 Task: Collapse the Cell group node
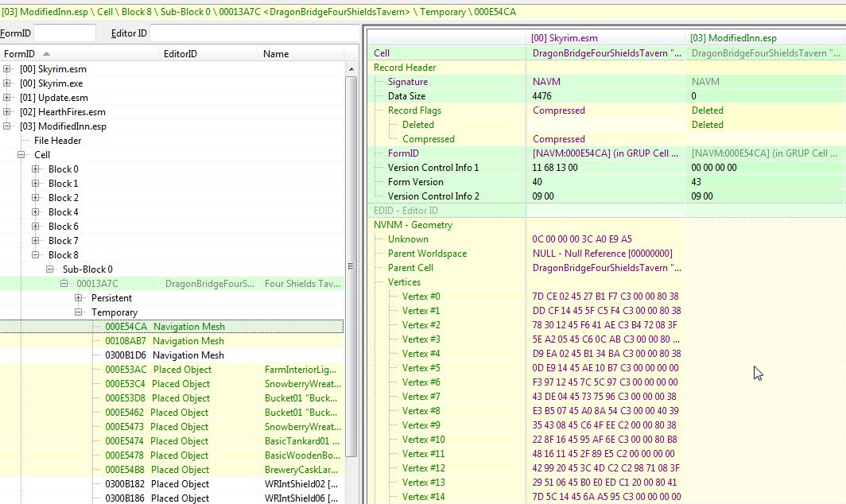[x=21, y=155]
